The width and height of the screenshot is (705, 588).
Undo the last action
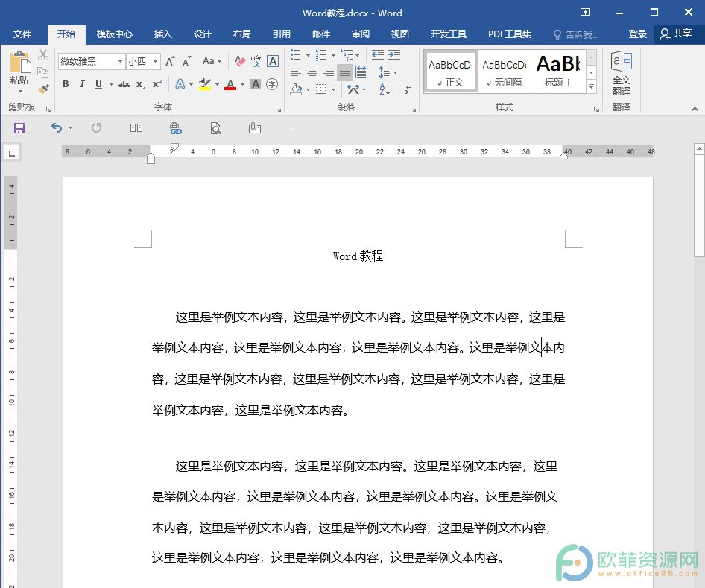(x=56, y=128)
